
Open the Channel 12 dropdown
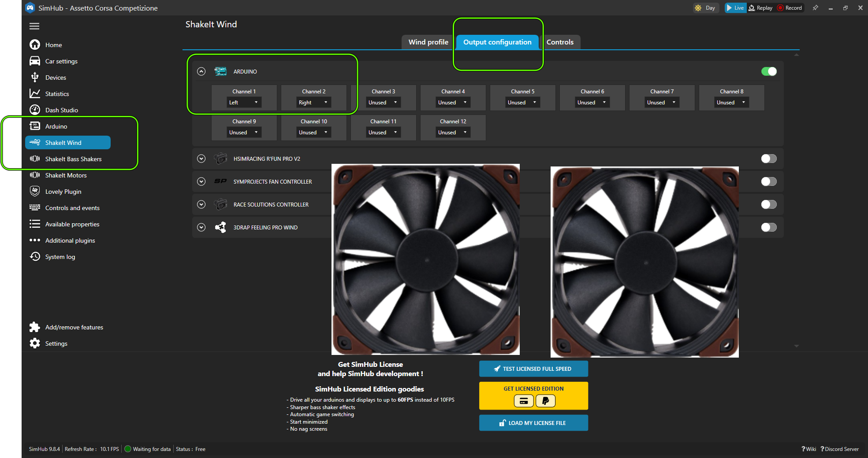click(453, 133)
